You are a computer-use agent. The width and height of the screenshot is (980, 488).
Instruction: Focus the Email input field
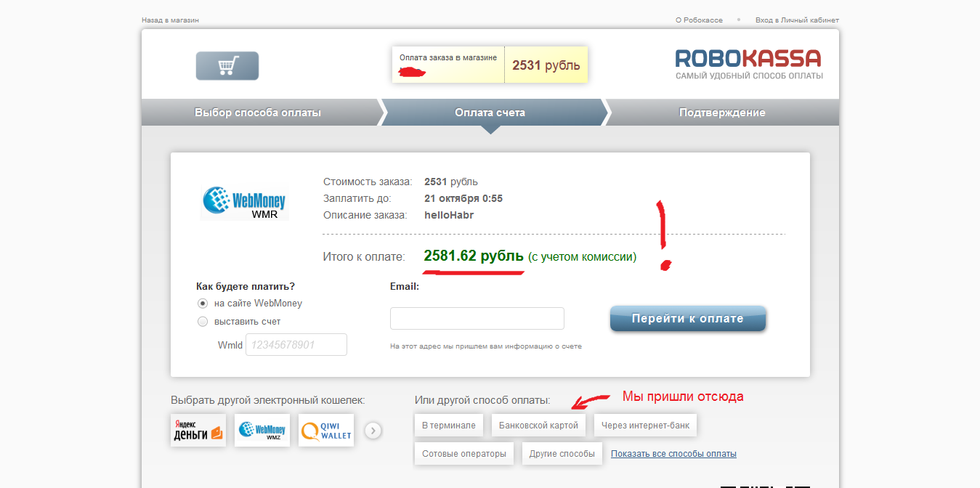477,319
